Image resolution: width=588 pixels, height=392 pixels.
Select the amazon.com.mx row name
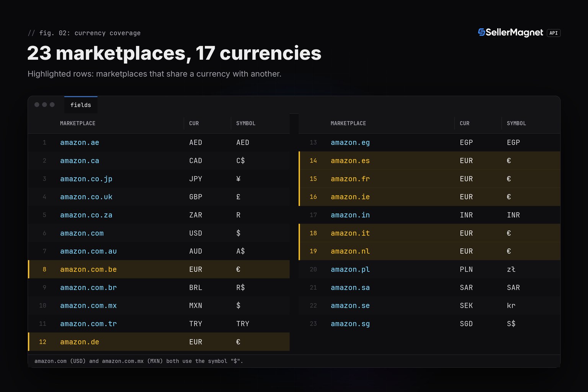tap(88, 305)
